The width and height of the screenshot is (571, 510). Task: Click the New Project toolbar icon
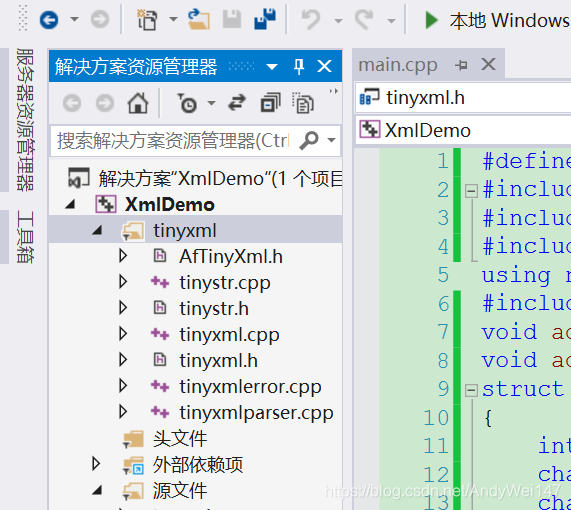147,20
